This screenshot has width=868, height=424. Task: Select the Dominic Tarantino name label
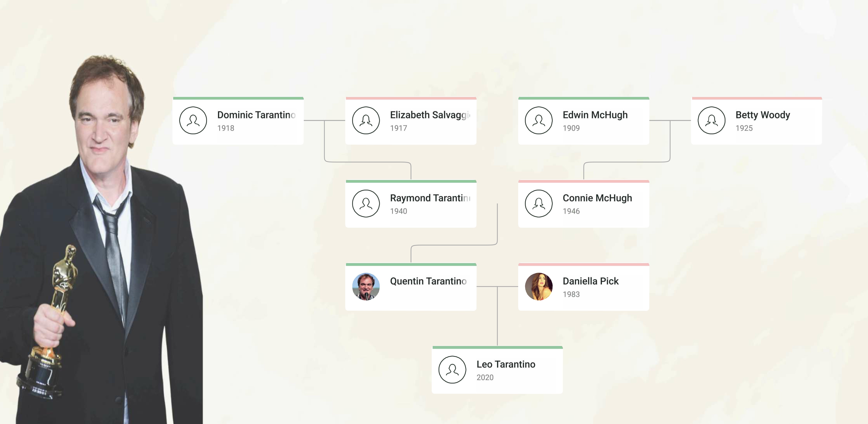click(x=256, y=115)
